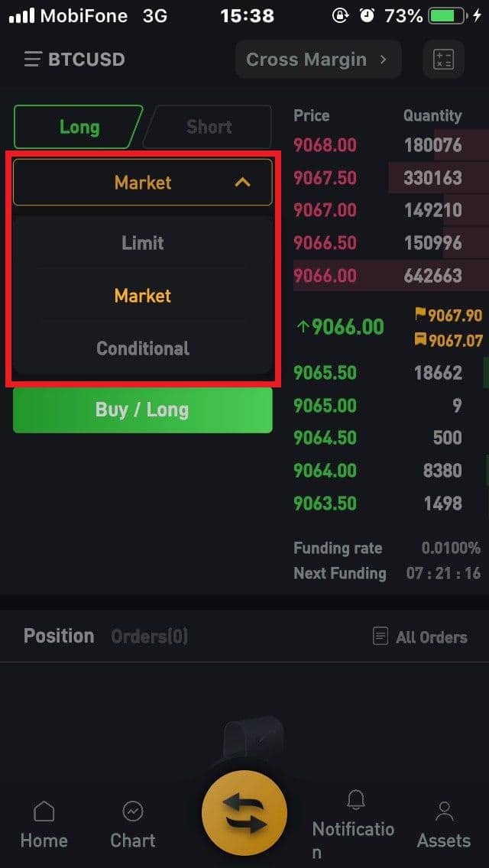Switch to the Short side toggle
The image size is (489, 868).
[x=209, y=127]
